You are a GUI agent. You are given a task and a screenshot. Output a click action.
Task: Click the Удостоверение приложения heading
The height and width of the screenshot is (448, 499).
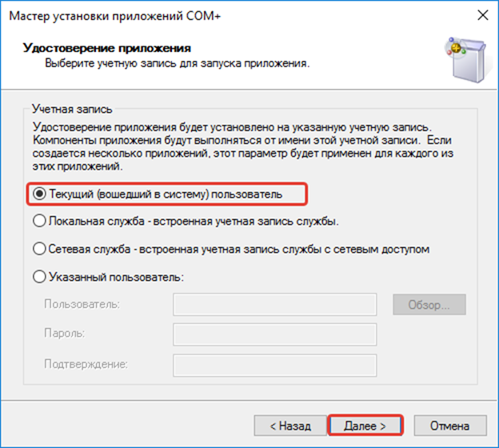[x=107, y=48]
